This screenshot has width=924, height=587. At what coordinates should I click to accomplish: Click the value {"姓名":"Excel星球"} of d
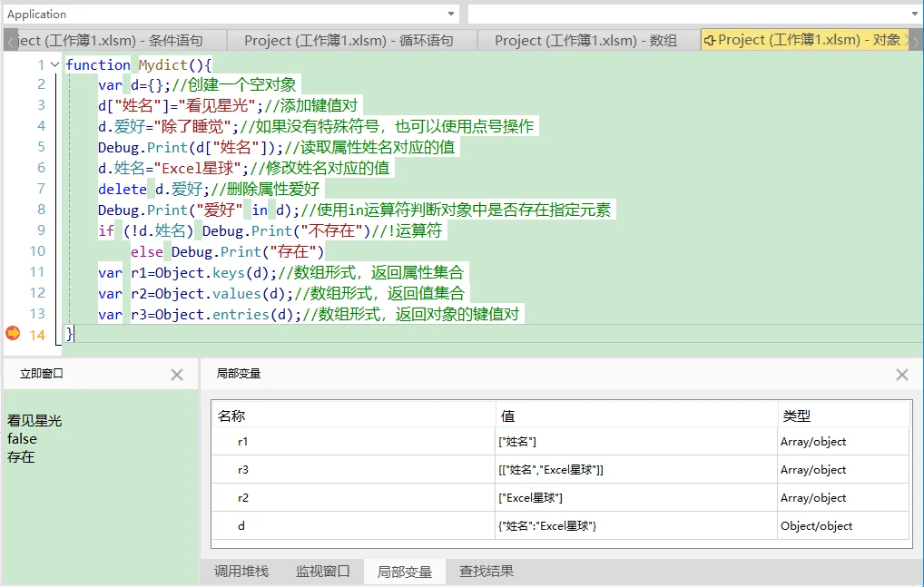(x=547, y=526)
